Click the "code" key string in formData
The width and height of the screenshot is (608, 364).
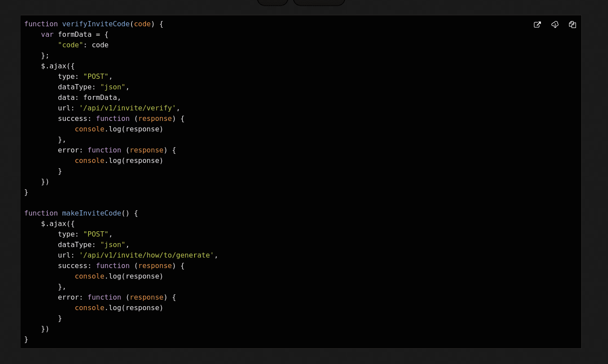coord(70,45)
